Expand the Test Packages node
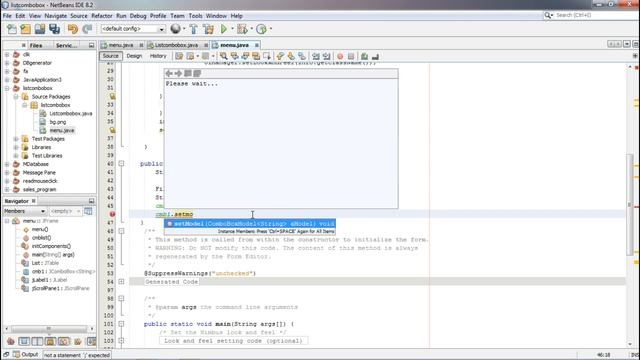This screenshot has width=640, height=360. pyautogui.click(x=16, y=139)
